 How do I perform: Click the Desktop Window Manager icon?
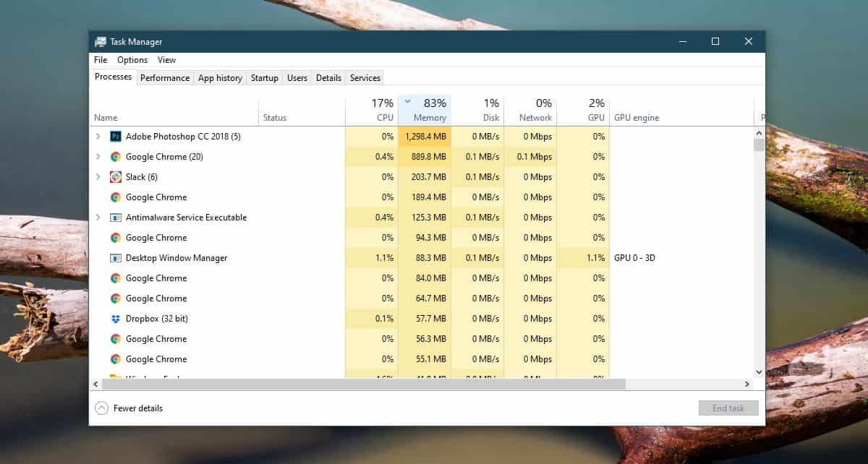(x=116, y=257)
